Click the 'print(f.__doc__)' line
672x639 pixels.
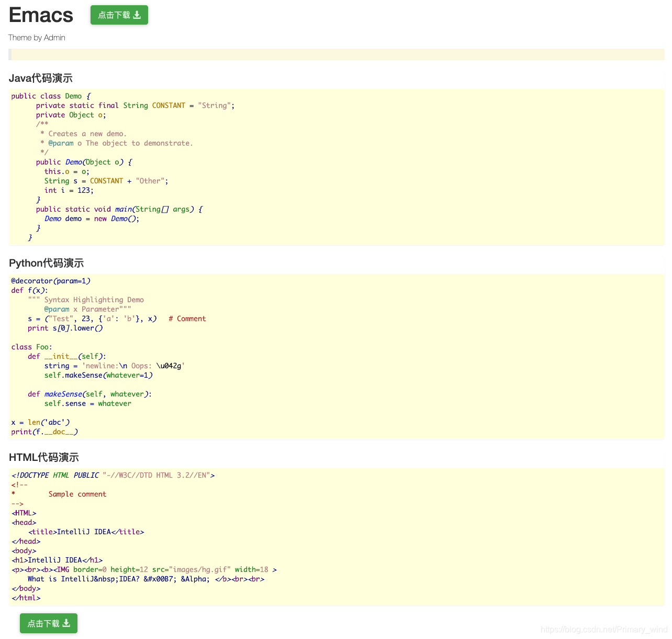[44, 432]
